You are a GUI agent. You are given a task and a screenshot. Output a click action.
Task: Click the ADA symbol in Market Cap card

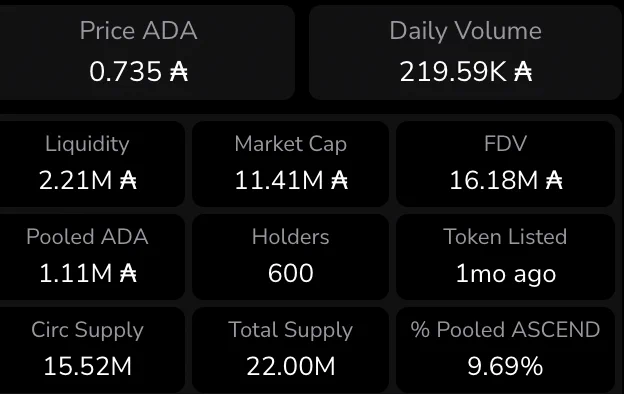pyautogui.click(x=339, y=180)
